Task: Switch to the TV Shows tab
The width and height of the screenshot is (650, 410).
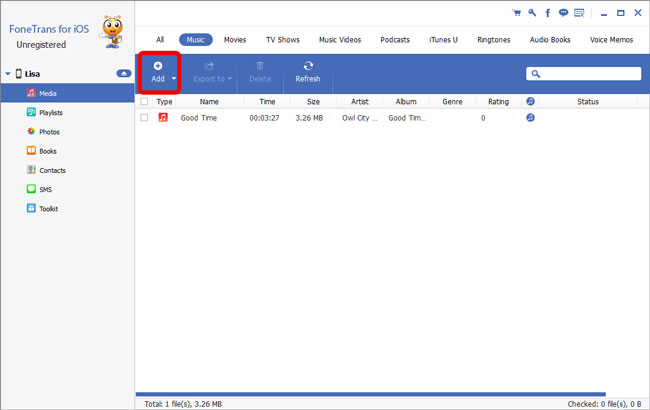Action: coord(283,40)
